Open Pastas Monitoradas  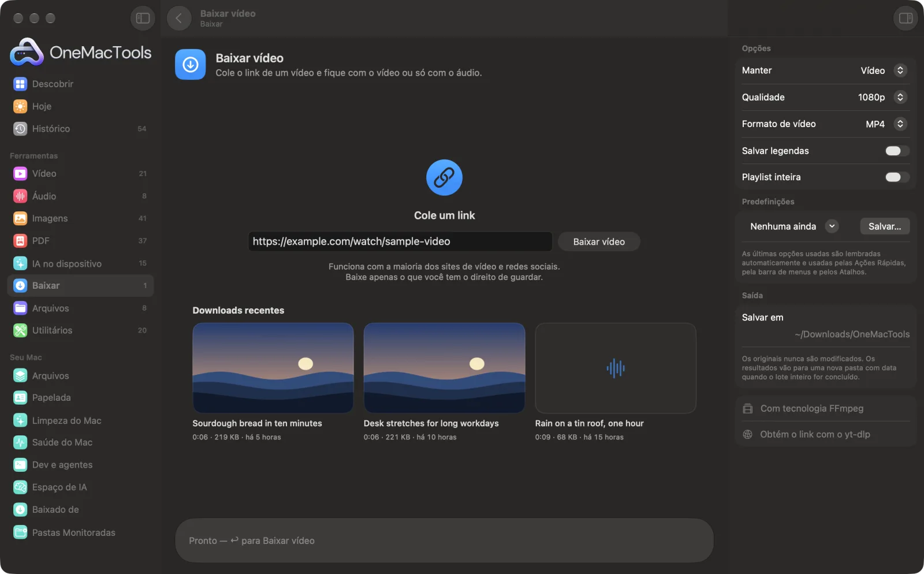coord(80,532)
